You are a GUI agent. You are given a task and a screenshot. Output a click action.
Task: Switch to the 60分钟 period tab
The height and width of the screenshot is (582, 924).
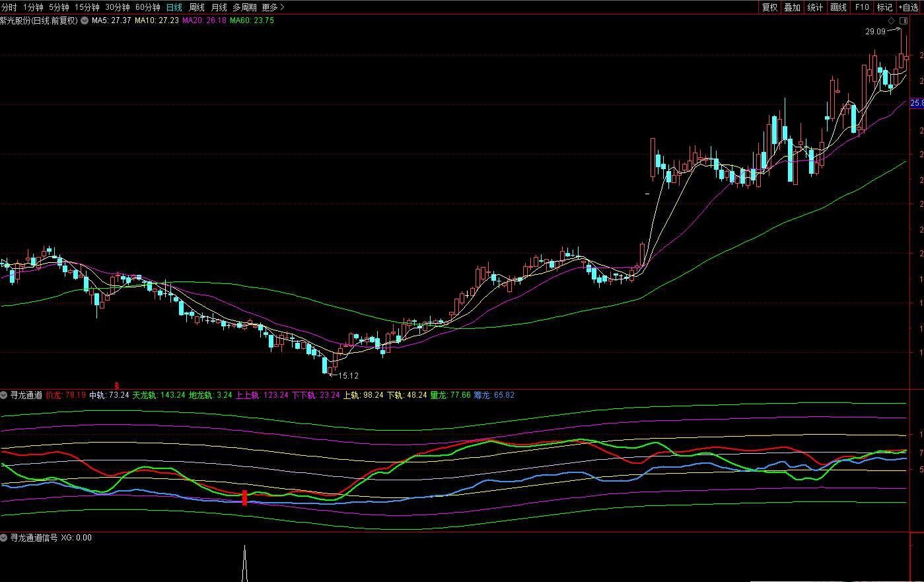click(147, 7)
